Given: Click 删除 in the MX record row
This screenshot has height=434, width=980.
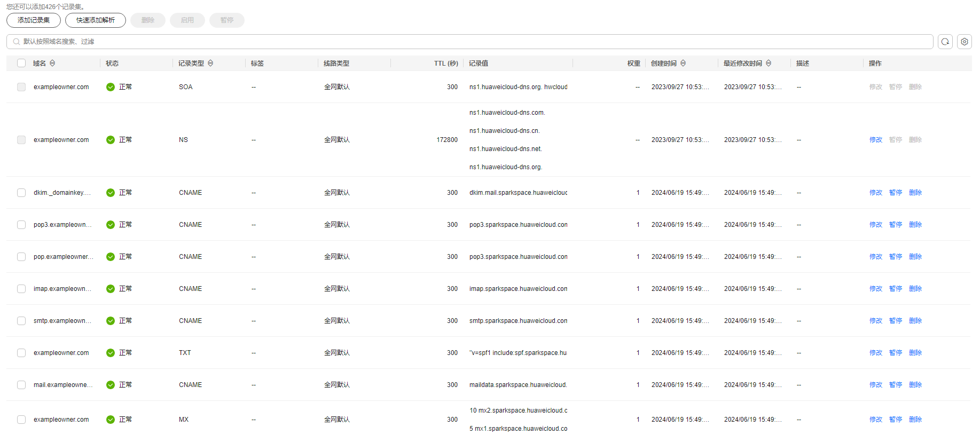Looking at the screenshot, I should point(915,420).
